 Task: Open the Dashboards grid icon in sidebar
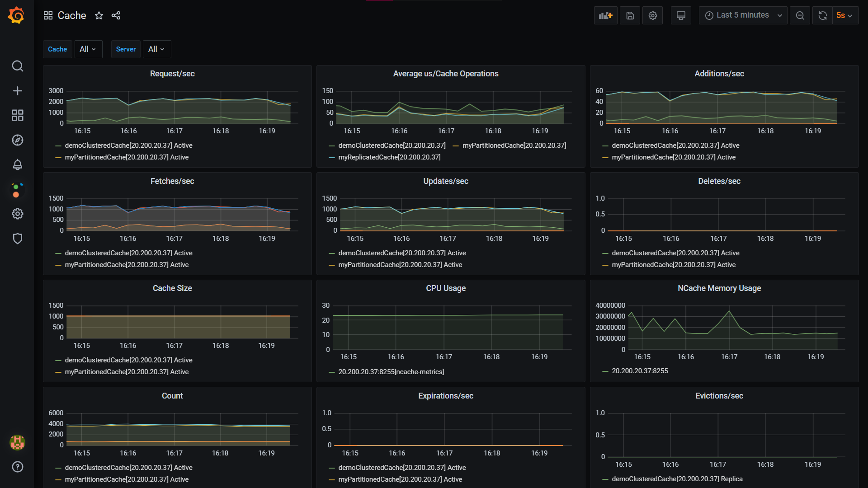point(17,115)
